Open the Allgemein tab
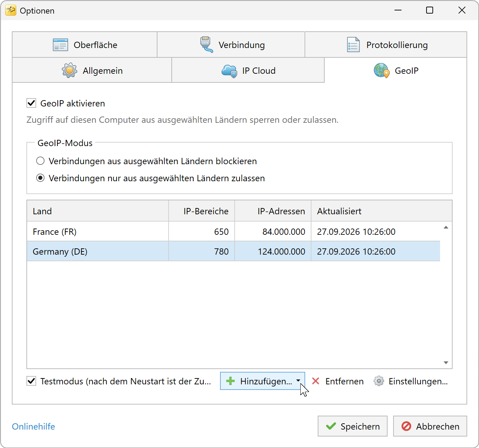The width and height of the screenshot is (479, 448). pos(92,70)
